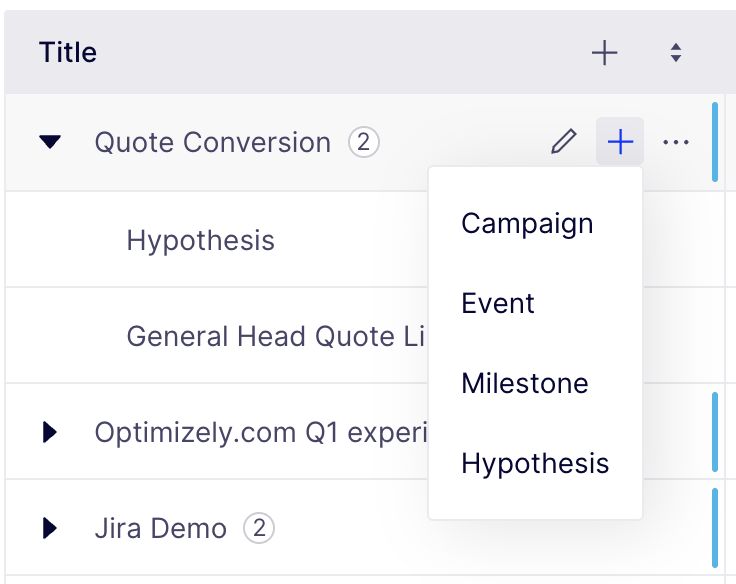The image size is (736, 584).
Task: Expand the Optimizely.com Q1 experiments row
Action: 50,432
